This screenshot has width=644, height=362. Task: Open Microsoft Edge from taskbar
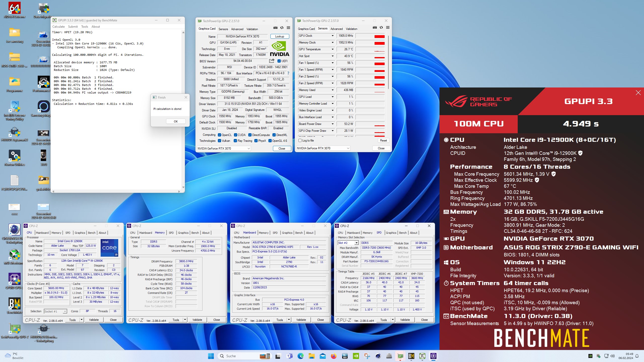coord(300,356)
